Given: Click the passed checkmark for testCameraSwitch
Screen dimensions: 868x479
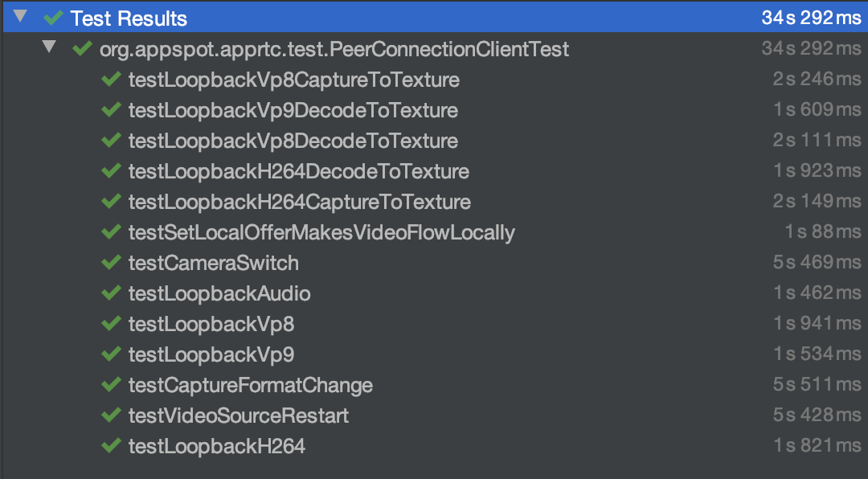Looking at the screenshot, I should click(x=111, y=263).
